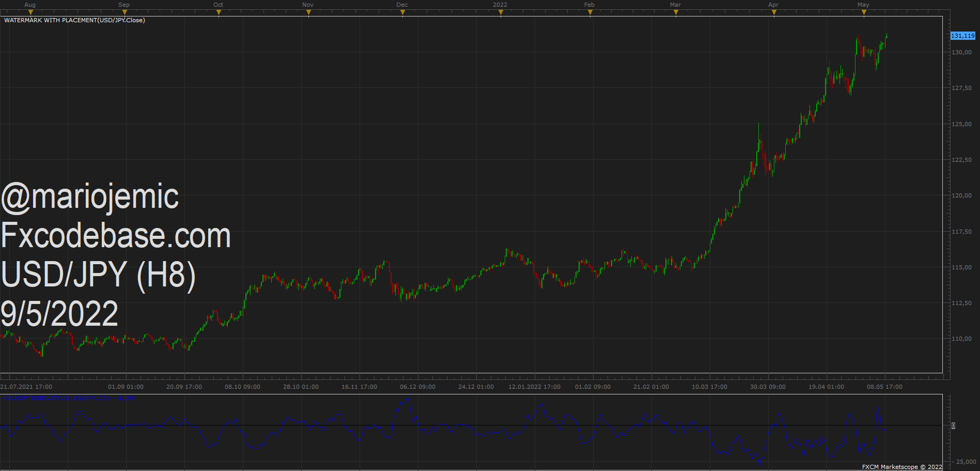This screenshot has height=471, width=980.
Task: Click the 127,50 price axis label
Action: (x=961, y=88)
